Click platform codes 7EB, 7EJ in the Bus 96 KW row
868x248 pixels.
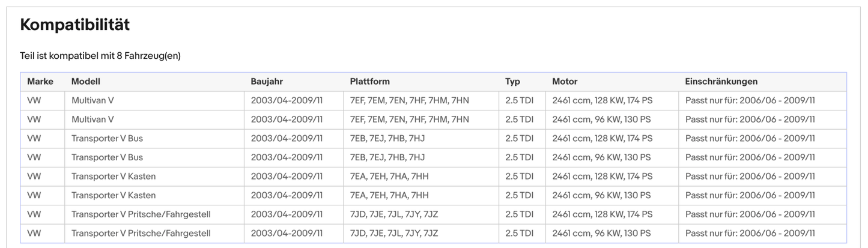point(387,157)
